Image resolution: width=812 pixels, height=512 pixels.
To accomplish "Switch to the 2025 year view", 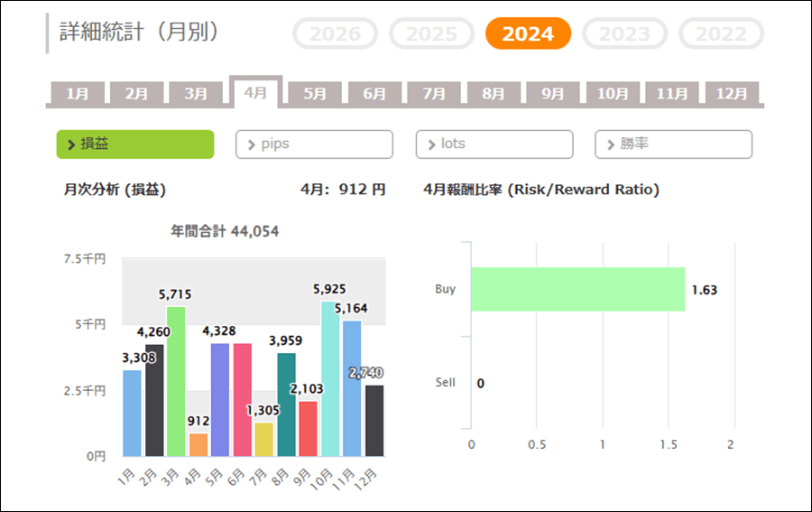I will [x=431, y=34].
